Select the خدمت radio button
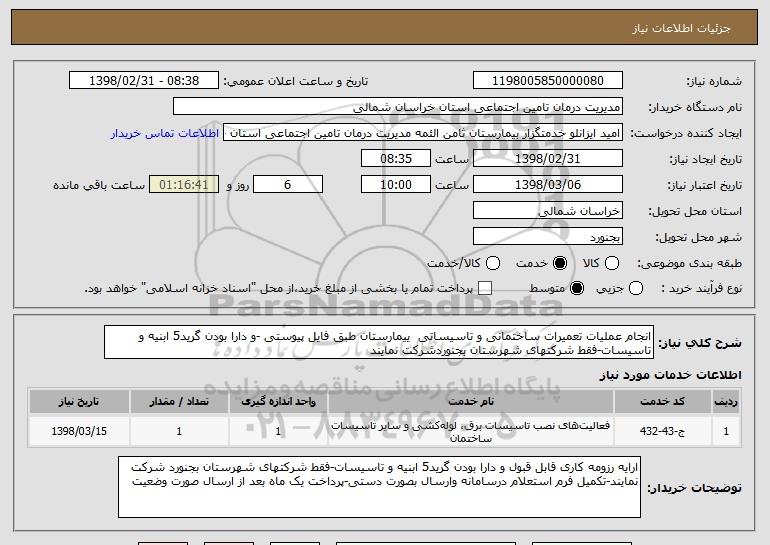The image size is (770, 545). pyautogui.click(x=560, y=263)
